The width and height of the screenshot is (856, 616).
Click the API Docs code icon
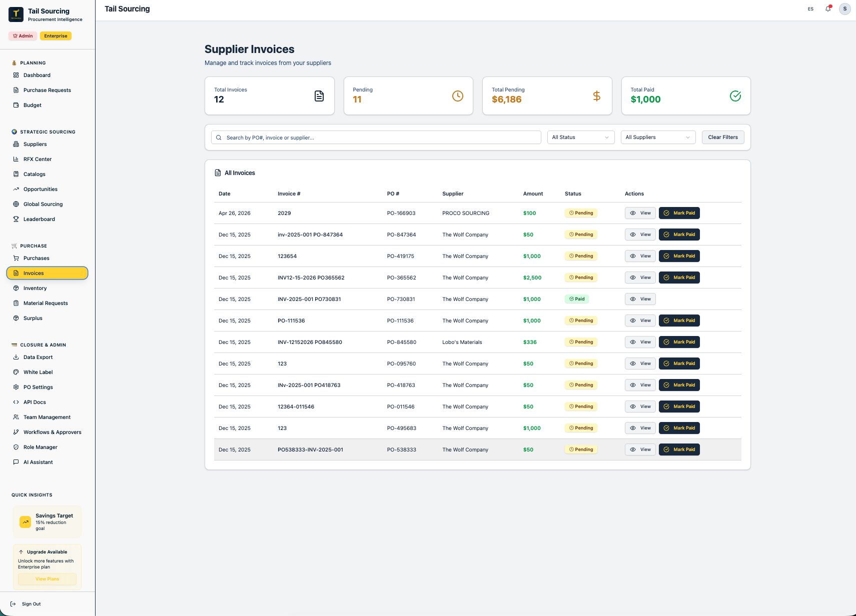tap(16, 402)
